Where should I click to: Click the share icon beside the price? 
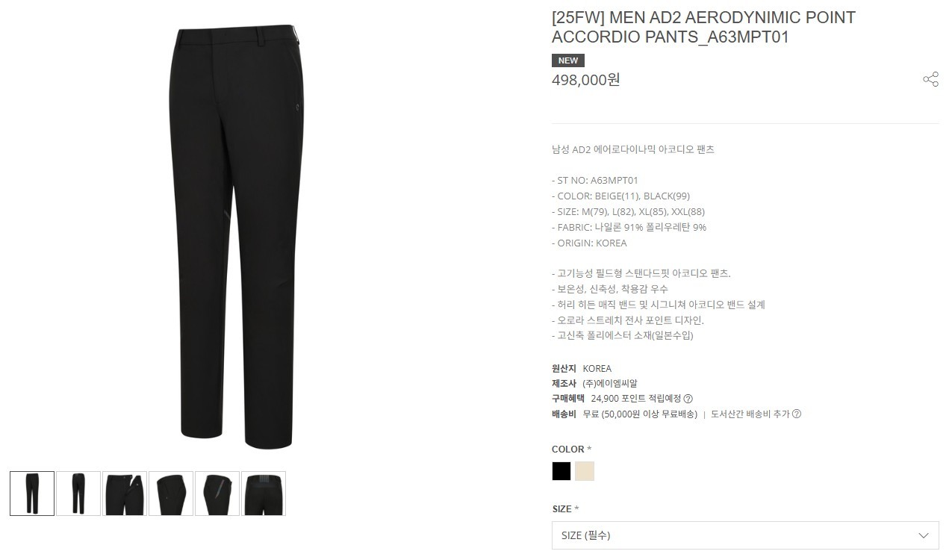tap(930, 79)
